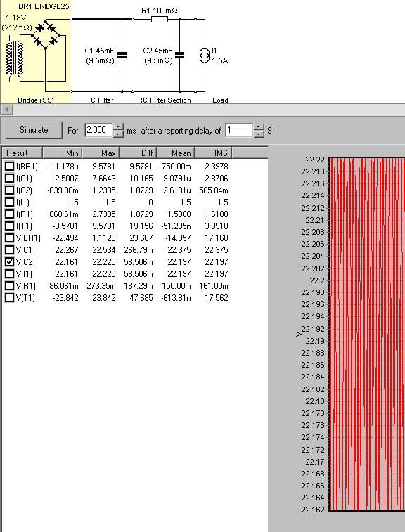Enable the I(C1) result checkbox
Image resolution: width=405 pixels, height=532 pixels.
click(10, 178)
